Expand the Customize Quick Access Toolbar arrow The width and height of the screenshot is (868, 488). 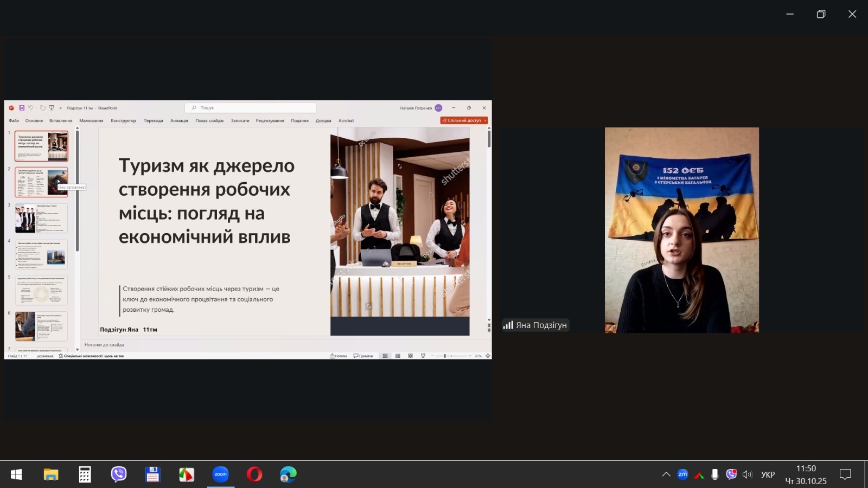point(60,108)
